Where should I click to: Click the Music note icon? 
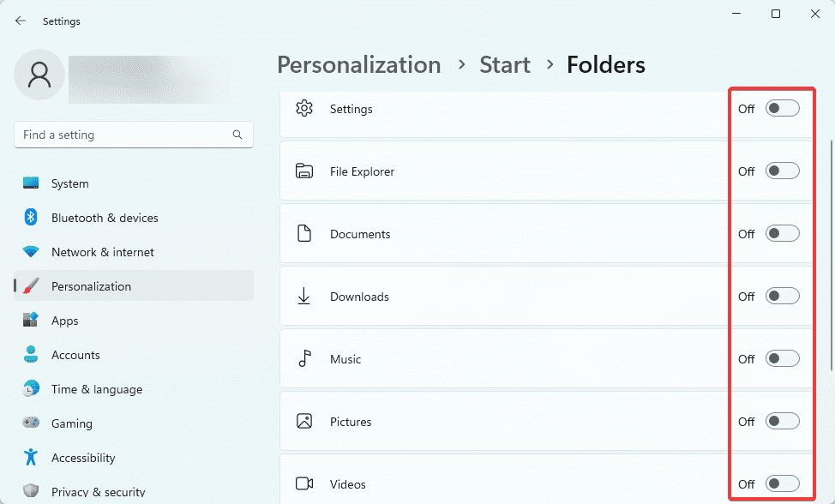click(x=304, y=358)
